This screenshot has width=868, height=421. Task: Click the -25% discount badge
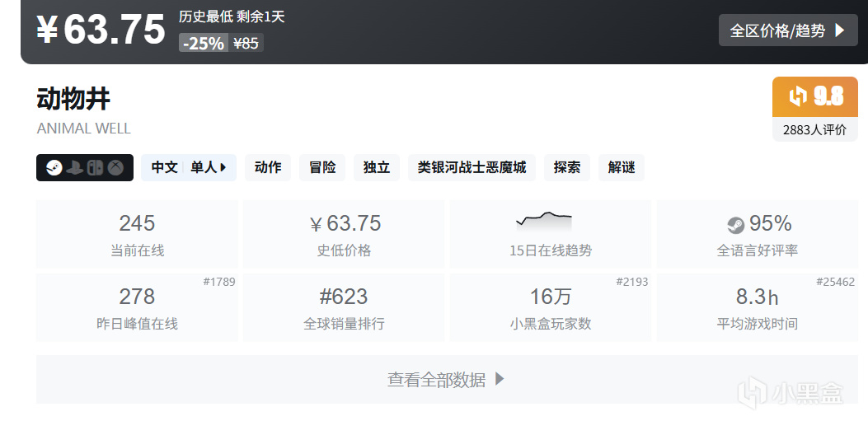(x=204, y=43)
